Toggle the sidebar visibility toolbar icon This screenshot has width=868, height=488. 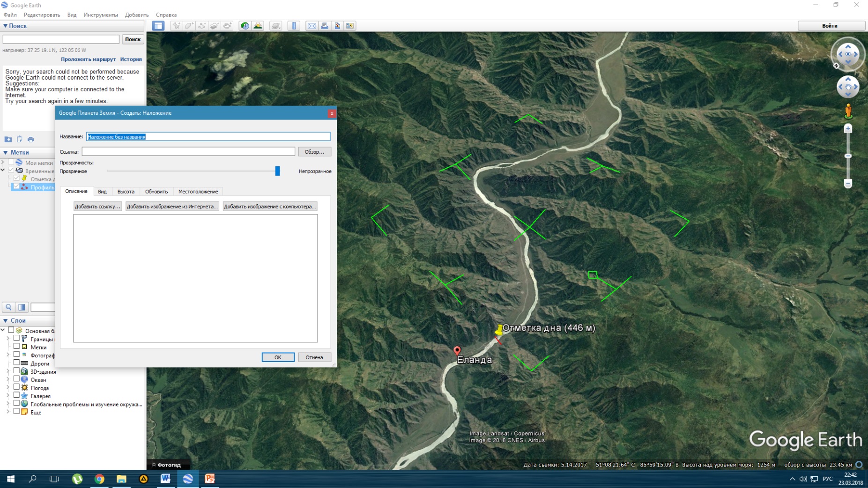158,26
